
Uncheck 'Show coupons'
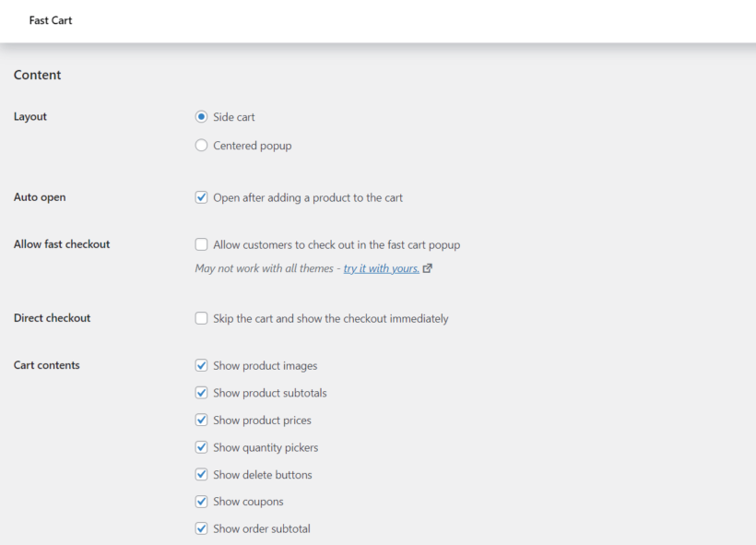point(201,501)
